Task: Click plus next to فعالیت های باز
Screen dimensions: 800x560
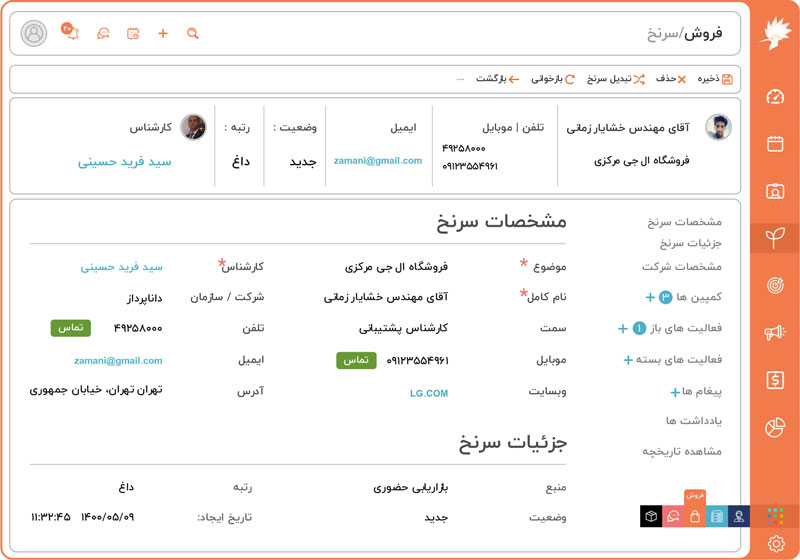Action: (x=623, y=328)
